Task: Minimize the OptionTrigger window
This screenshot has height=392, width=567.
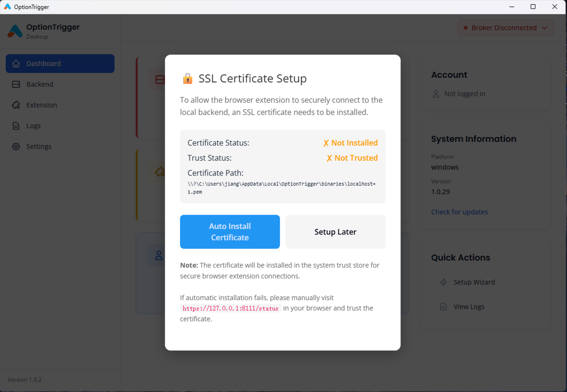Action: [x=512, y=7]
